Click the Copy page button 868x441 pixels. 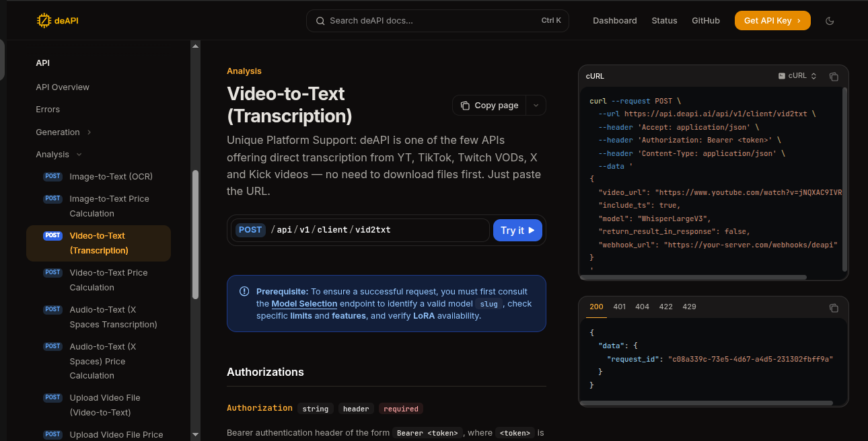(x=489, y=106)
